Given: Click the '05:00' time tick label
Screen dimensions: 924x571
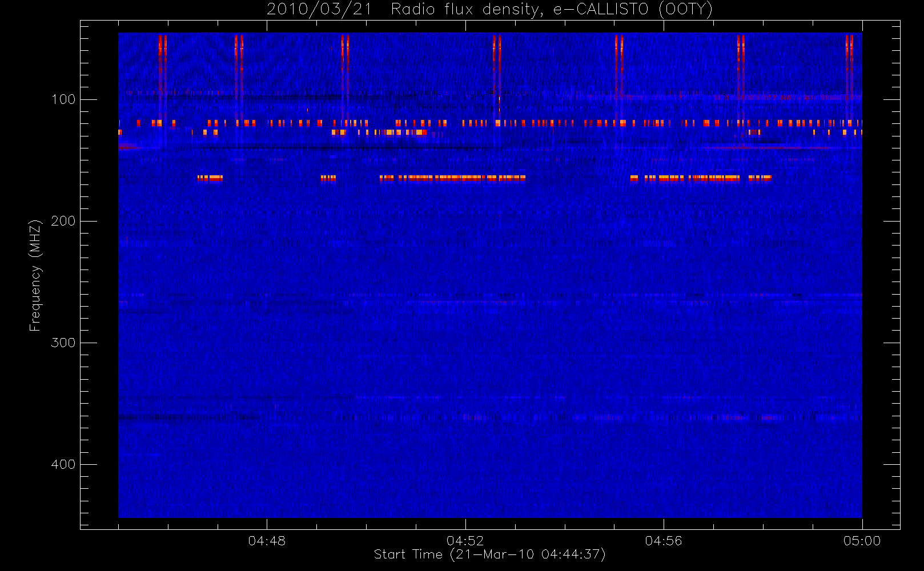Looking at the screenshot, I should click(862, 541).
